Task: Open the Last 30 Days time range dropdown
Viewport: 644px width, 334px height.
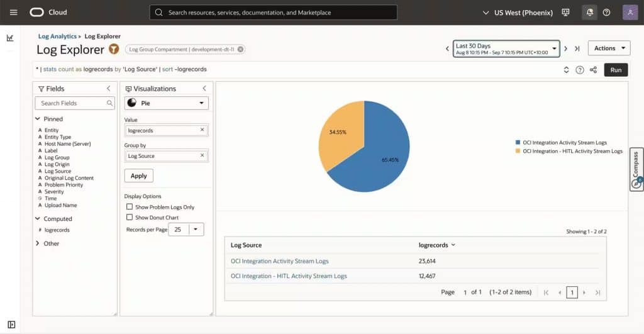Action: click(506, 48)
